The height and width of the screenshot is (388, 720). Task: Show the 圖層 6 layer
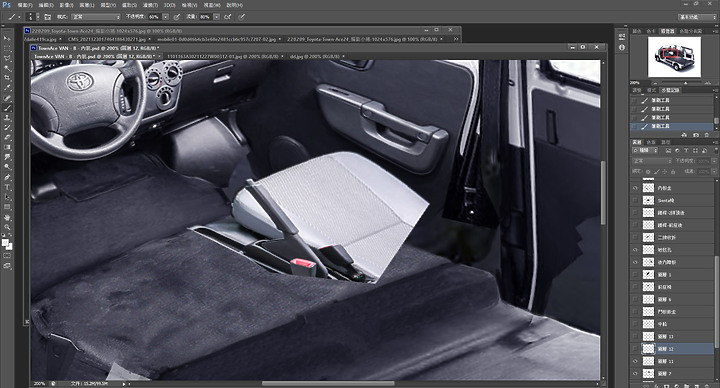tap(635, 299)
